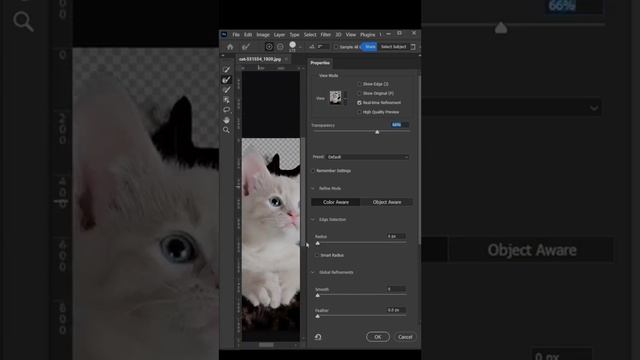Click the Transparency percentage field
This screenshot has width=640, height=360.
pos(399,125)
